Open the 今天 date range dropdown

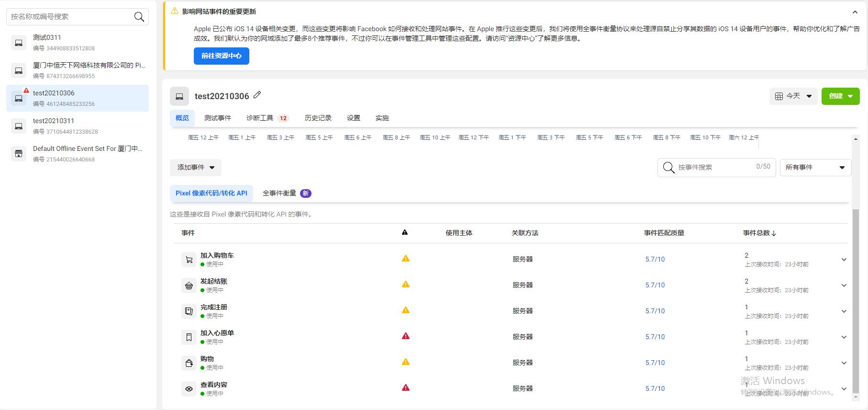793,96
